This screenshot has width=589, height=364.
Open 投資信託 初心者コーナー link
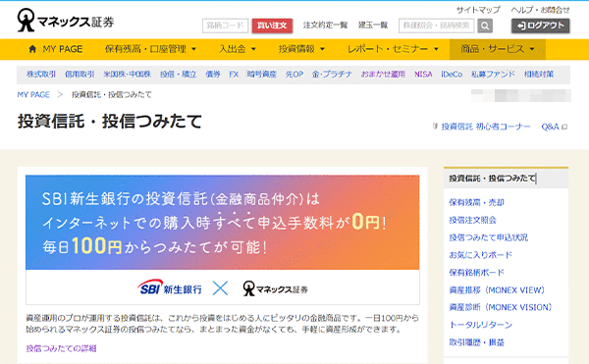tap(486, 127)
